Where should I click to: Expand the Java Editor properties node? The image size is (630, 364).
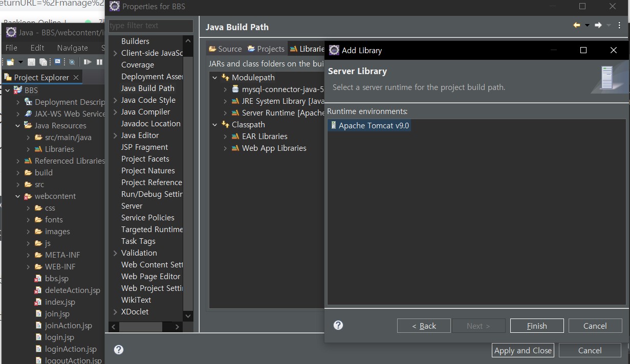(x=115, y=135)
